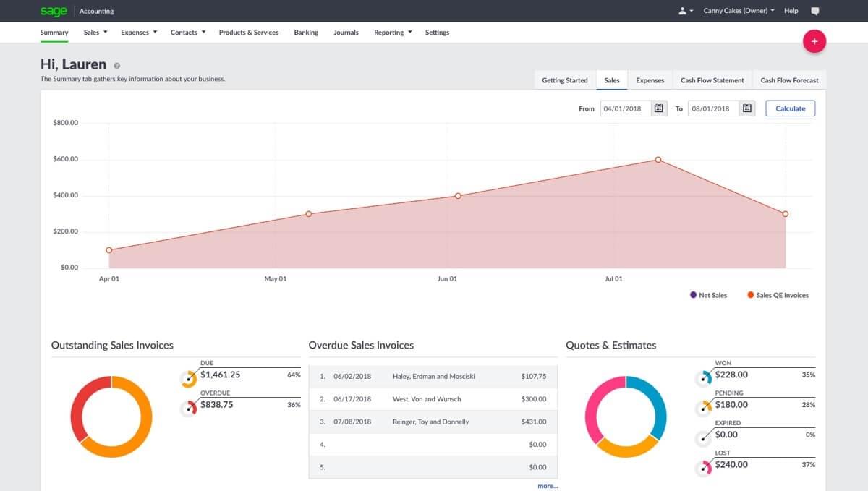Screen dimensions: 868x491
Task: Open more overdue invoices via the more link
Action: (548, 485)
